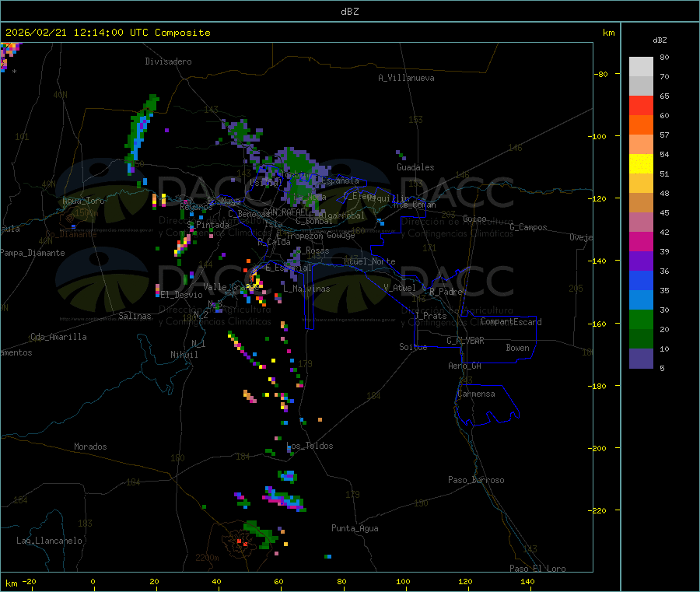
Task: Click the light gray top legend swatch
Action: point(641,67)
